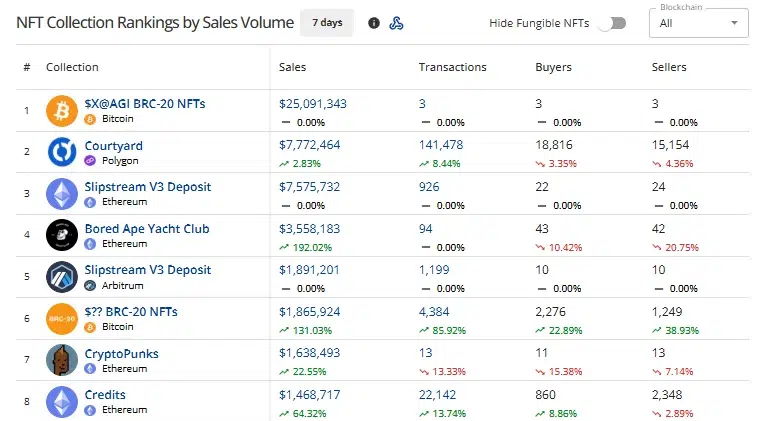Open Slipstream V3 Deposit on Ethereum link

tap(148, 187)
